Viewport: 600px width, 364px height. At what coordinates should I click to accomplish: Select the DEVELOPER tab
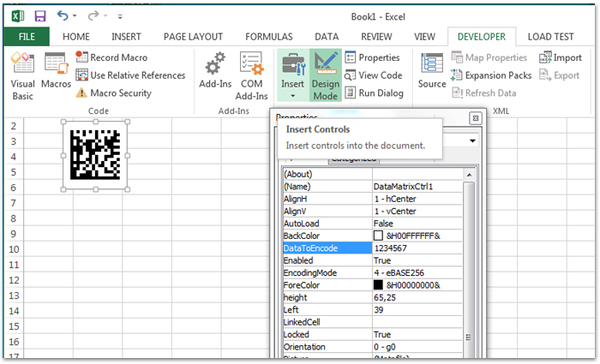[x=482, y=37]
